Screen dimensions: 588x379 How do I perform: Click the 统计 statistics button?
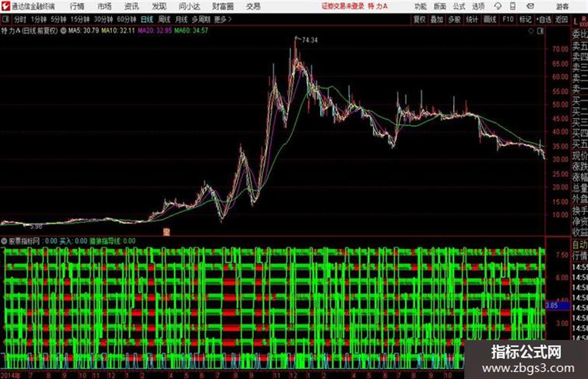click(x=472, y=19)
